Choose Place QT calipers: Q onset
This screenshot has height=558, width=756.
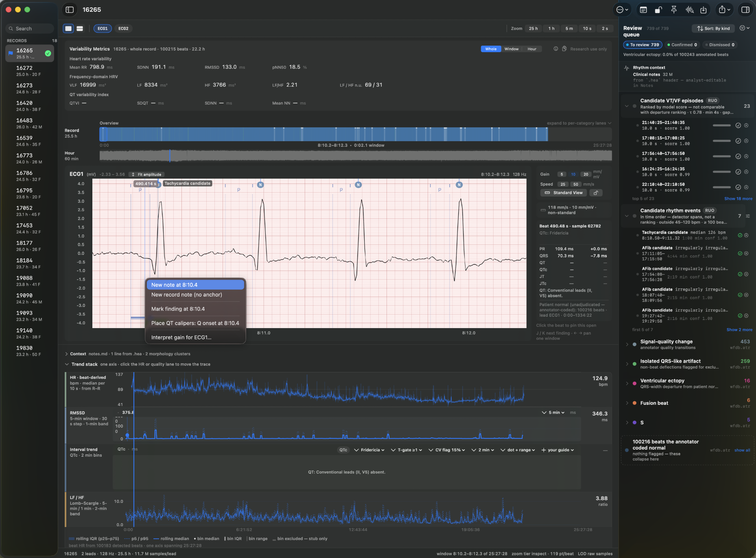pos(195,323)
